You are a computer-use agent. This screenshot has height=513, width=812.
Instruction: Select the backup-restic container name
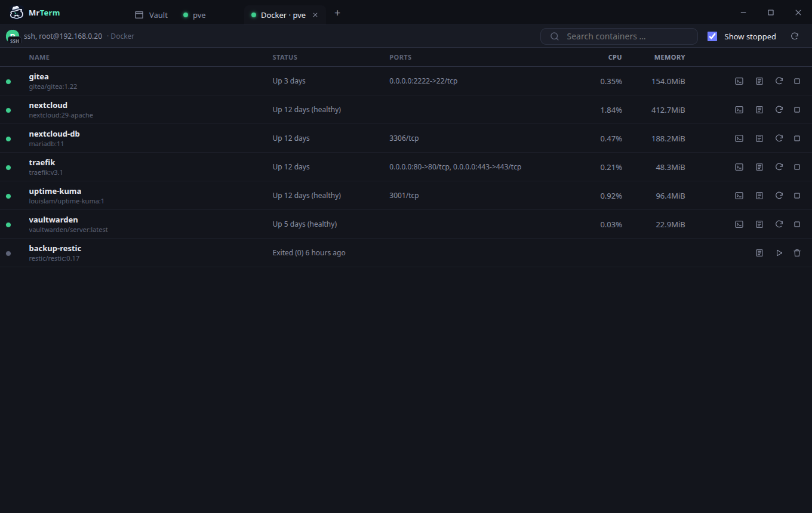(x=55, y=248)
